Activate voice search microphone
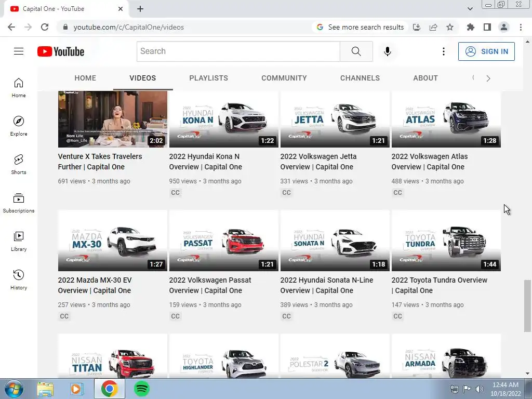Viewport: 532px width, 399px height. (x=388, y=51)
